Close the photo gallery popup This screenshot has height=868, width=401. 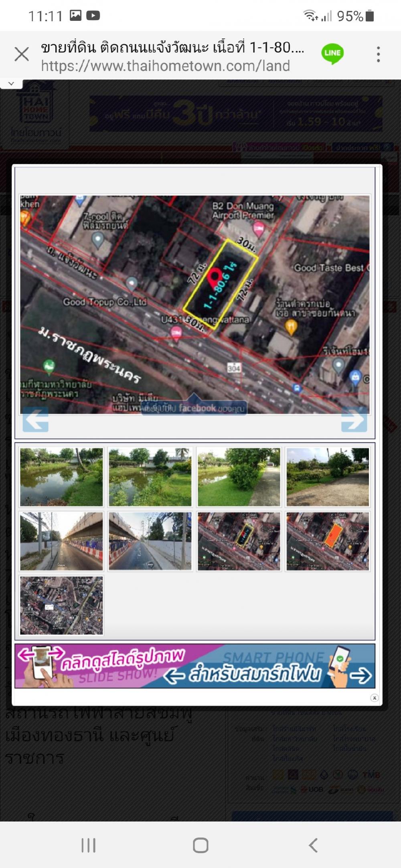[374, 698]
